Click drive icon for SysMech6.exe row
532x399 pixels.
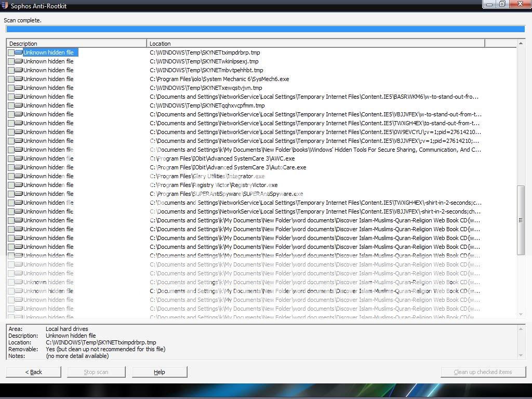coord(19,79)
